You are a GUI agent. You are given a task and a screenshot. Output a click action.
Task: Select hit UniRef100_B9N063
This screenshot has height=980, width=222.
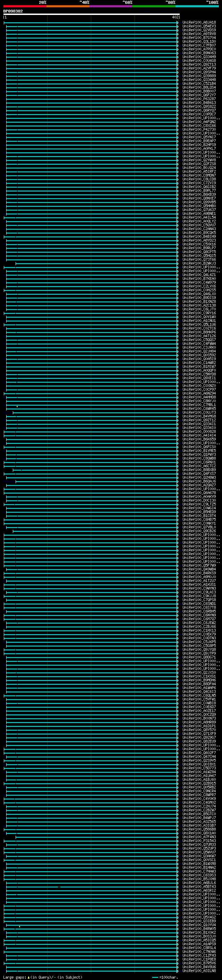[199, 53]
